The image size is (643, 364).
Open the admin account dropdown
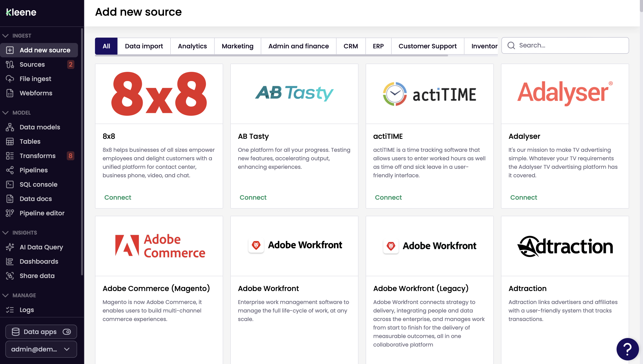point(41,349)
